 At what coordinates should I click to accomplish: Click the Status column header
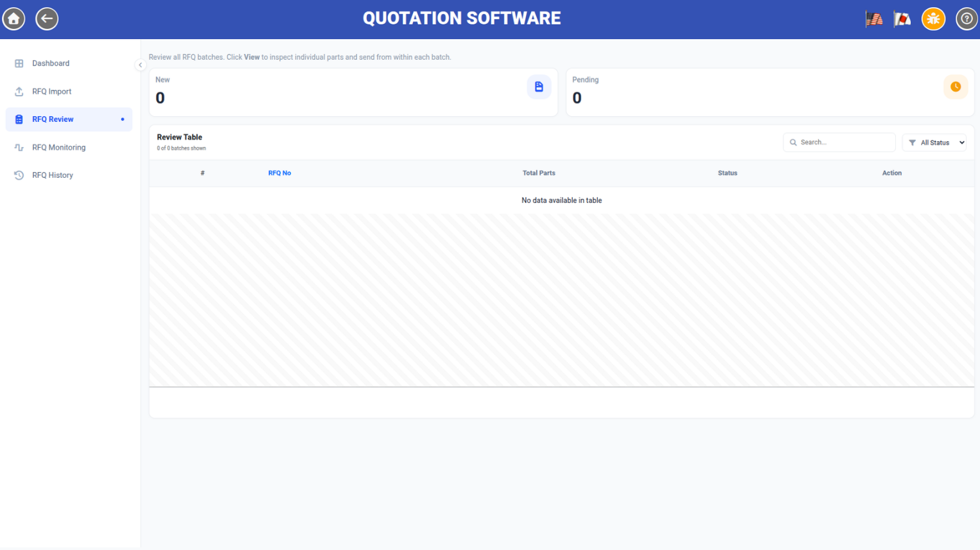727,173
